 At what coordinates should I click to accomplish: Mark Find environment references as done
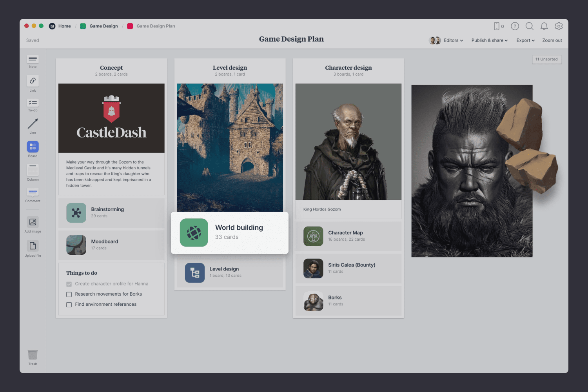pyautogui.click(x=69, y=304)
